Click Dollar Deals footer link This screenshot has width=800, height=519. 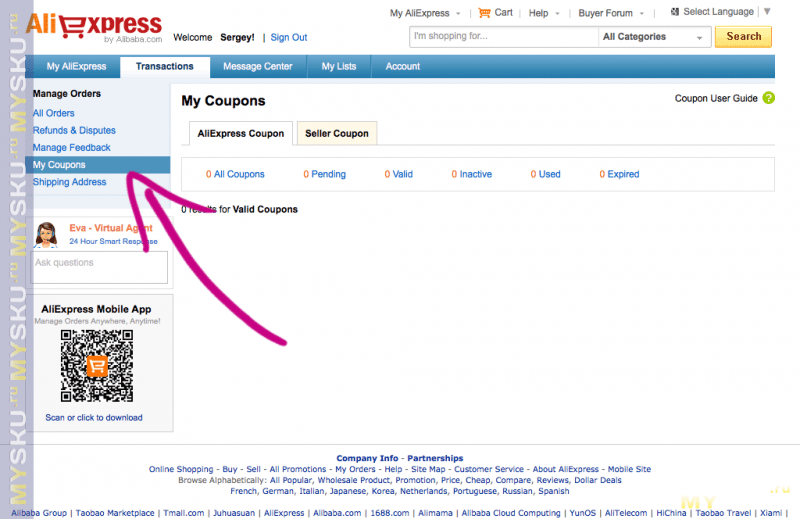[598, 480]
